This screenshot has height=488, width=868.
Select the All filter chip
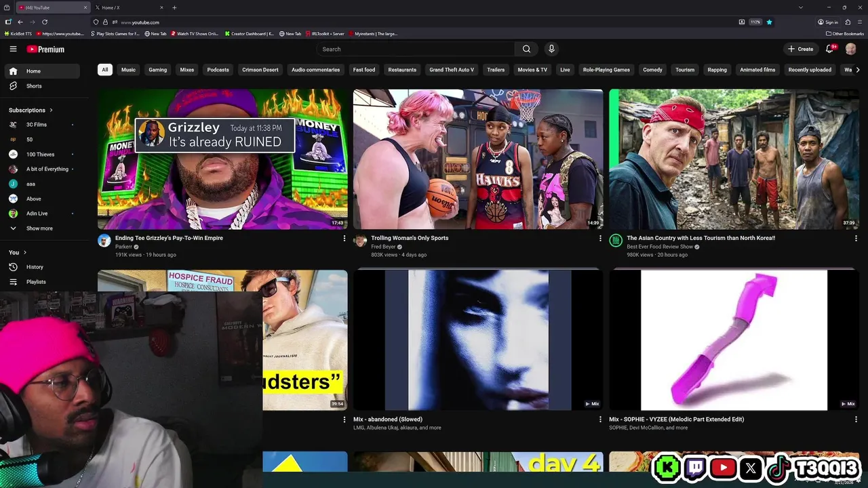pos(104,70)
